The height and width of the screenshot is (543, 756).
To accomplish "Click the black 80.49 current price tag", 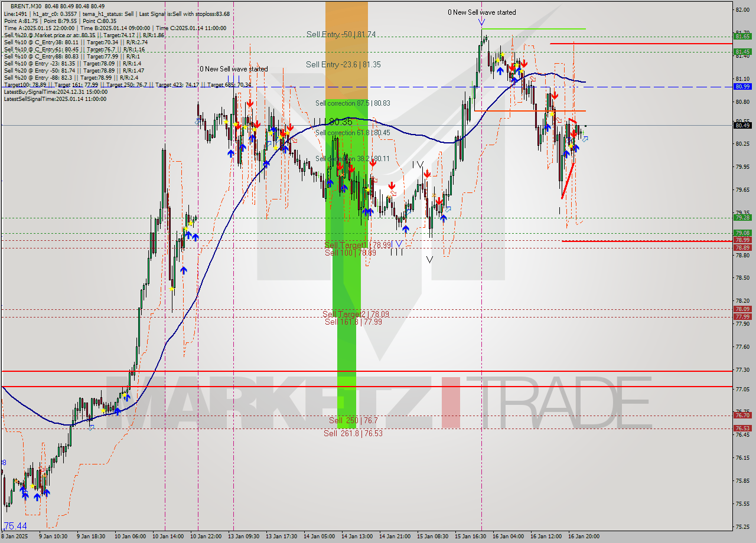I will (x=742, y=125).
